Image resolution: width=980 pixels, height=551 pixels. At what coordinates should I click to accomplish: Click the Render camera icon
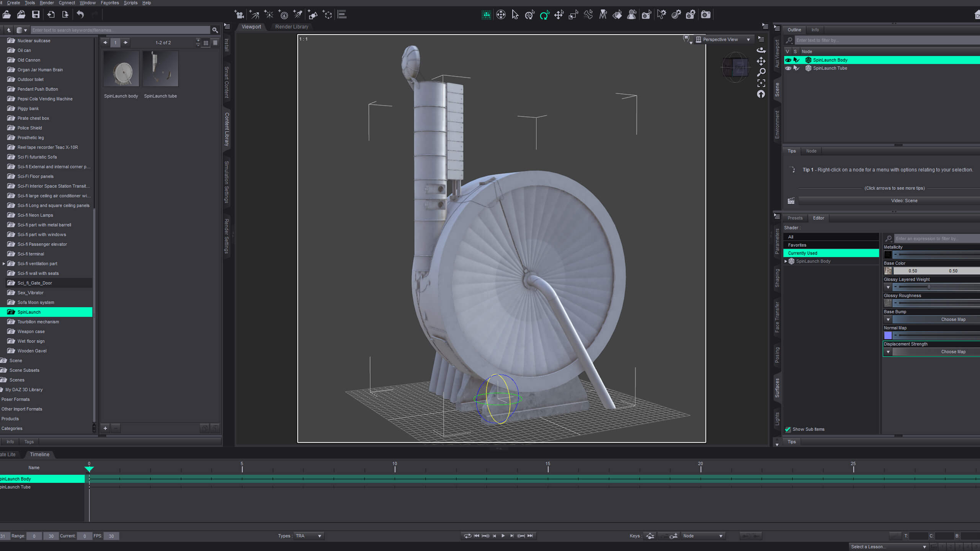(706, 15)
